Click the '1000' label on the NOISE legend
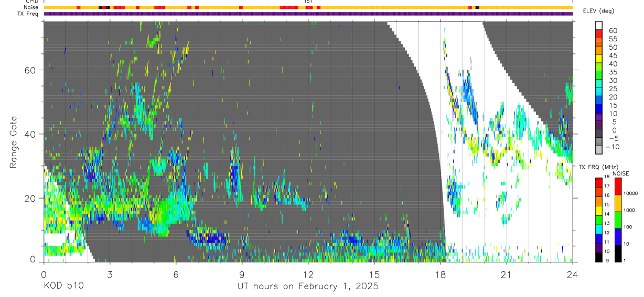This screenshot has height=297, width=644. [x=629, y=210]
